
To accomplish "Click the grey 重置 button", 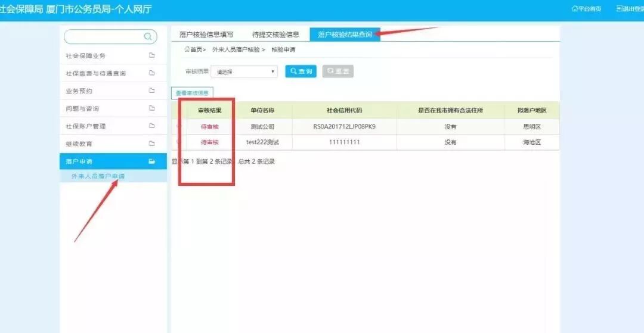I will click(338, 71).
